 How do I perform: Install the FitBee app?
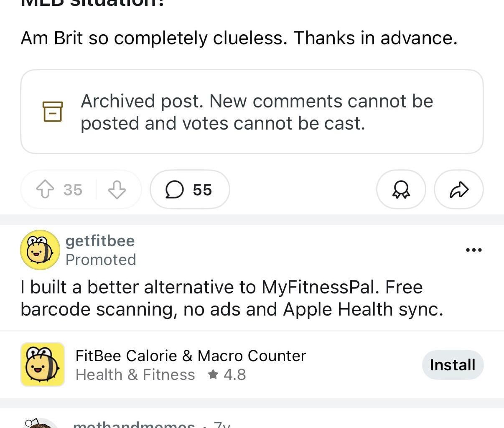pyautogui.click(x=453, y=365)
